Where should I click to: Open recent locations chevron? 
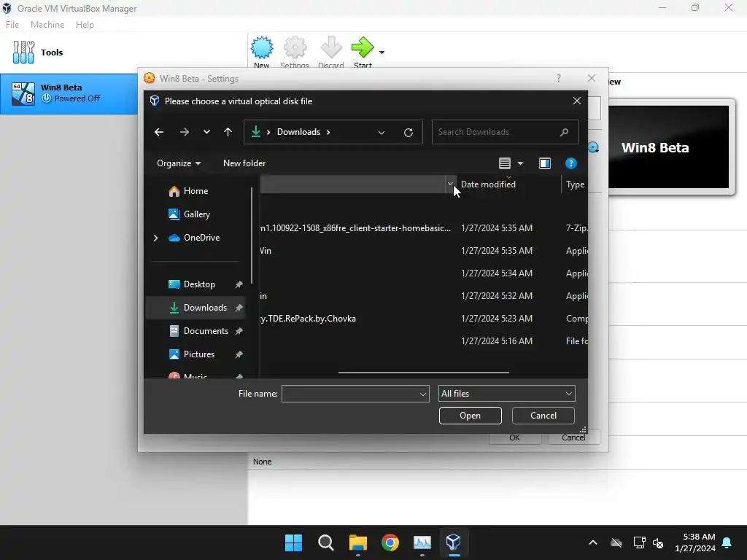pos(206,132)
